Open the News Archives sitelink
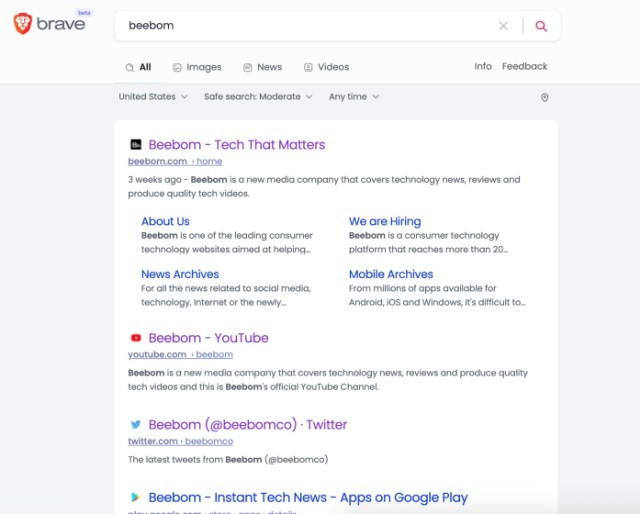 (180, 274)
